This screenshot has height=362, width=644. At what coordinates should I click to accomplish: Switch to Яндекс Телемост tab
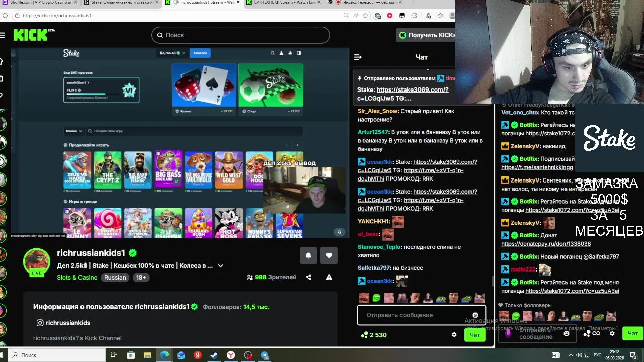[365, 3]
